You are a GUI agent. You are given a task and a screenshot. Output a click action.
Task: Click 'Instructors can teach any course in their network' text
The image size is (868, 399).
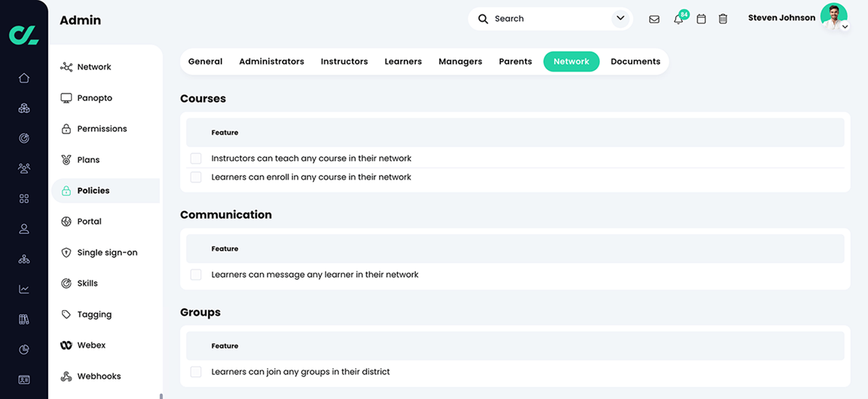coord(311,158)
